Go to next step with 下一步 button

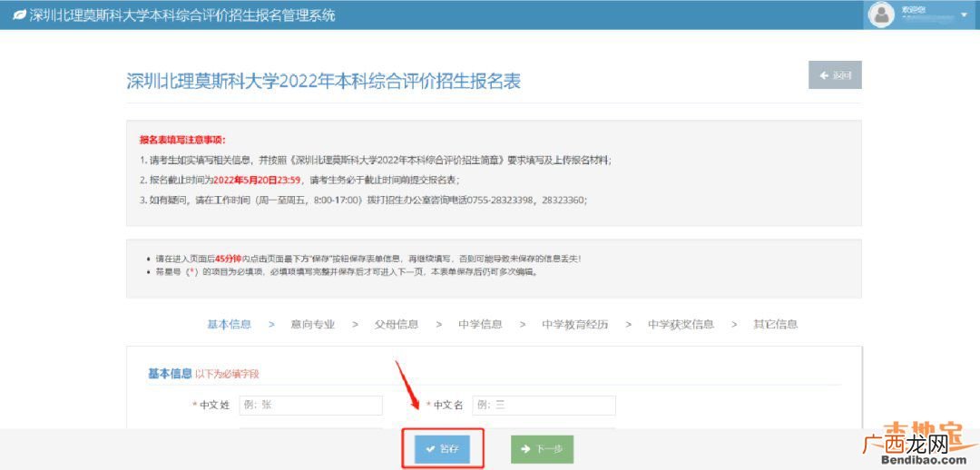pyautogui.click(x=542, y=449)
